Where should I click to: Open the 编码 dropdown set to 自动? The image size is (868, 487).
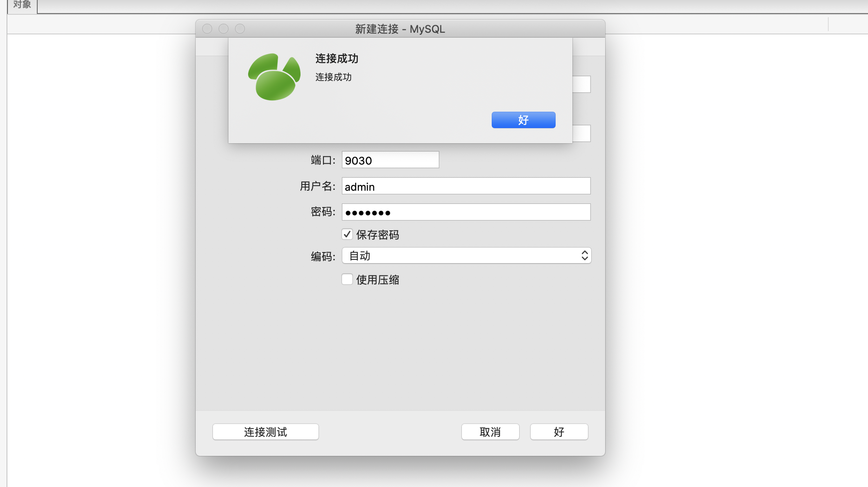tap(466, 256)
